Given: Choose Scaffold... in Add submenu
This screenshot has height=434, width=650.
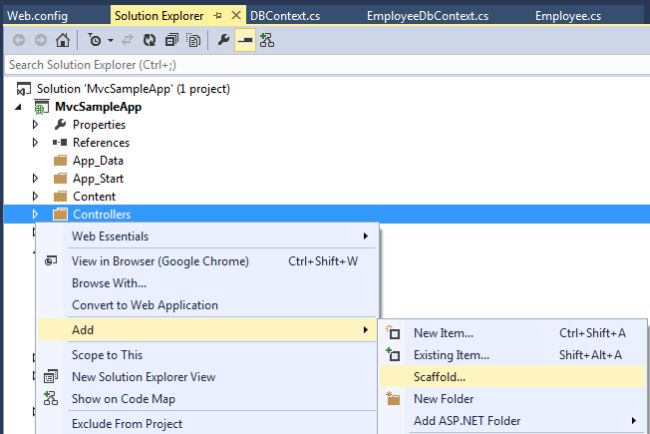Looking at the screenshot, I should point(512,377).
